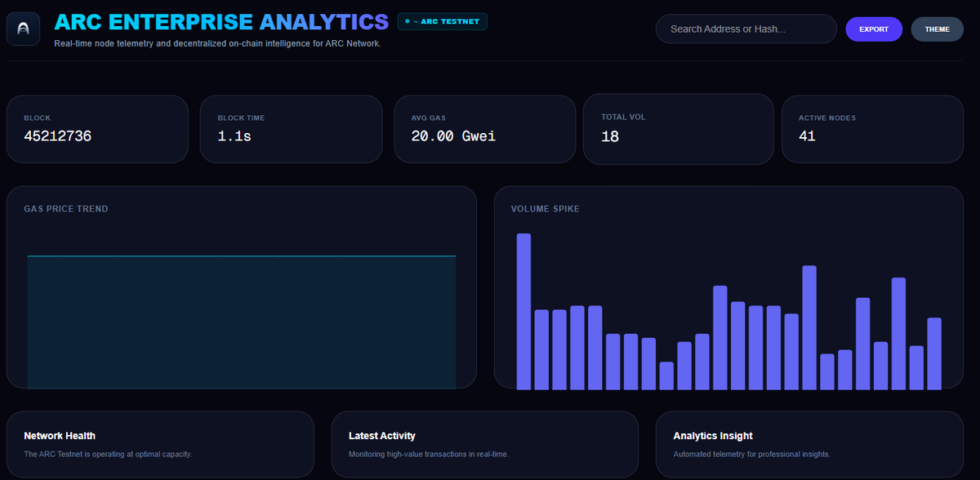Click block number 45212736
The width and height of the screenshot is (980, 480).
tap(57, 136)
